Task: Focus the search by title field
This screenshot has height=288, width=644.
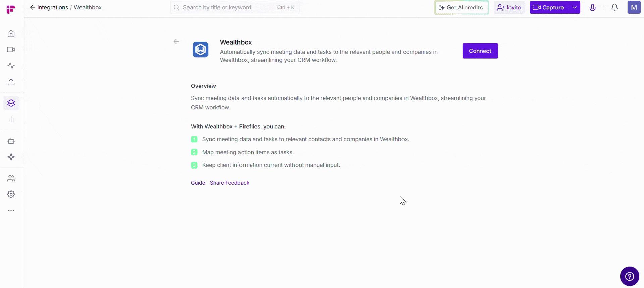Action: (x=235, y=7)
